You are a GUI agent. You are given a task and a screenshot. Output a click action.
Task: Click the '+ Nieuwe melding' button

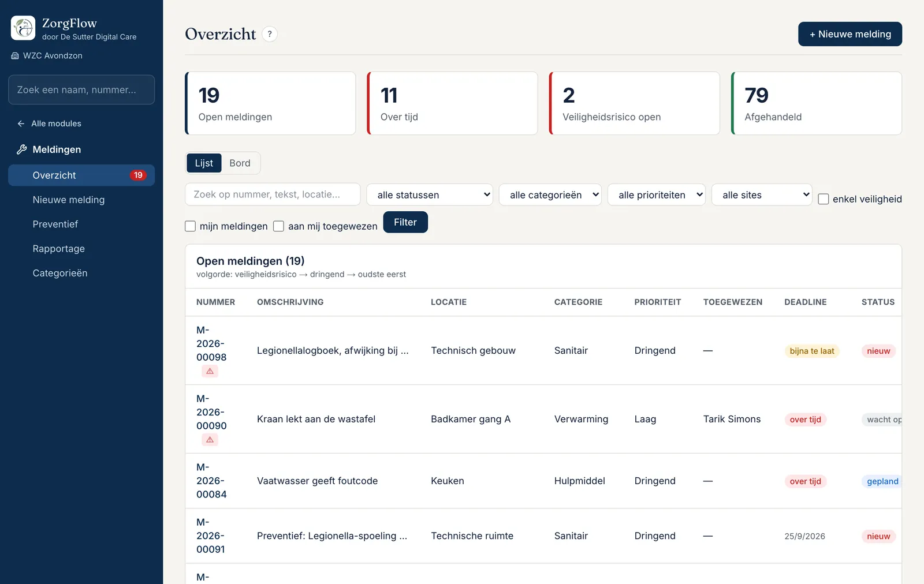tap(850, 34)
